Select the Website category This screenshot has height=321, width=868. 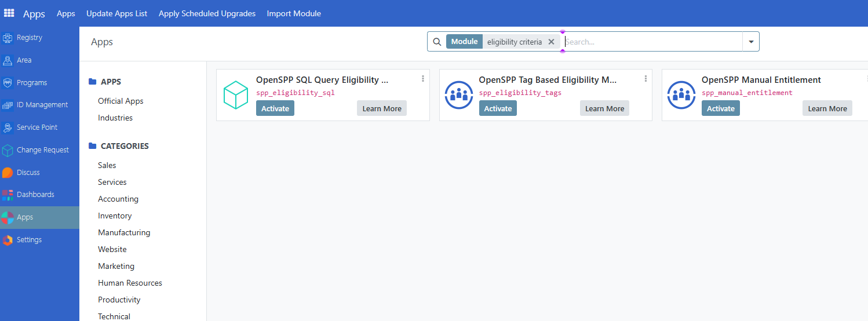(112, 249)
